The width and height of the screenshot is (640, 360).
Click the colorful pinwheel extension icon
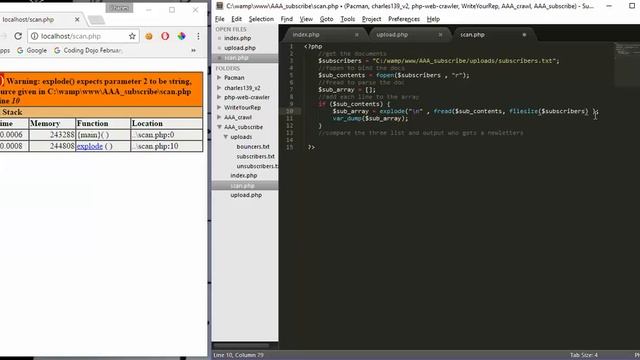coord(181,36)
